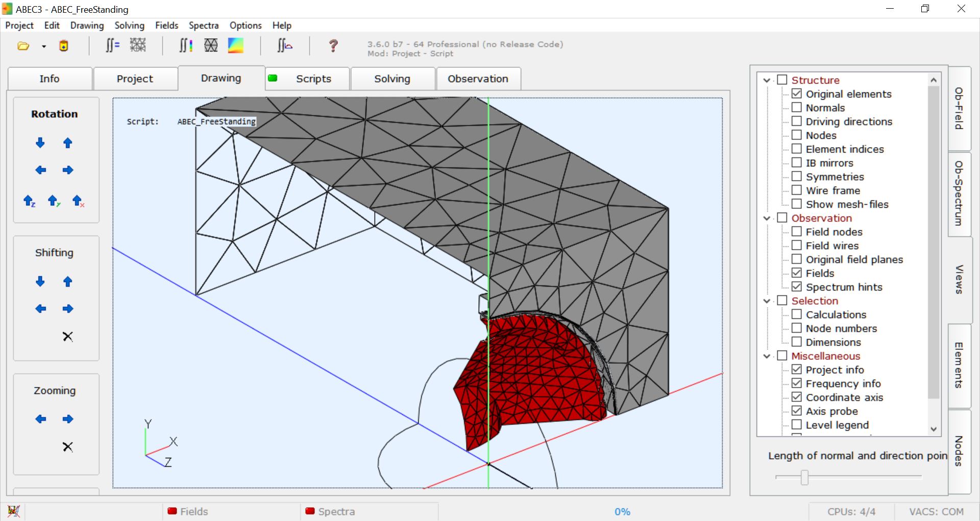Uncheck the Fields checkbox
Image resolution: width=980 pixels, height=521 pixels.
(797, 273)
